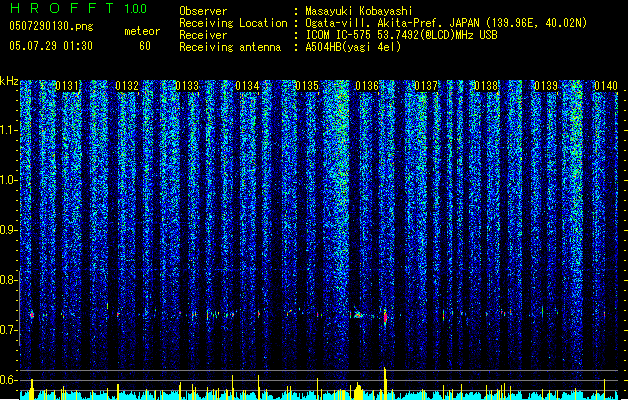This screenshot has width=629, height=400.
Task: Click the 0134 time marker
Action: point(247,86)
